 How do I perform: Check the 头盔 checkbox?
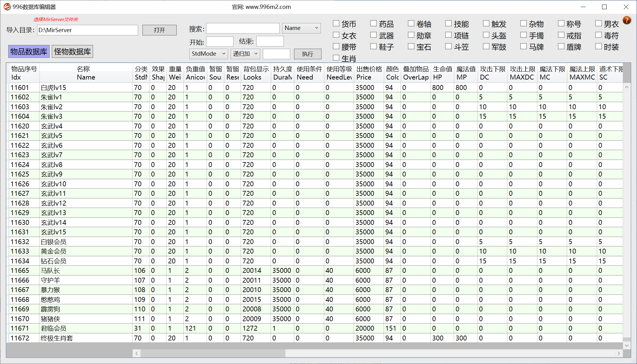coord(486,35)
